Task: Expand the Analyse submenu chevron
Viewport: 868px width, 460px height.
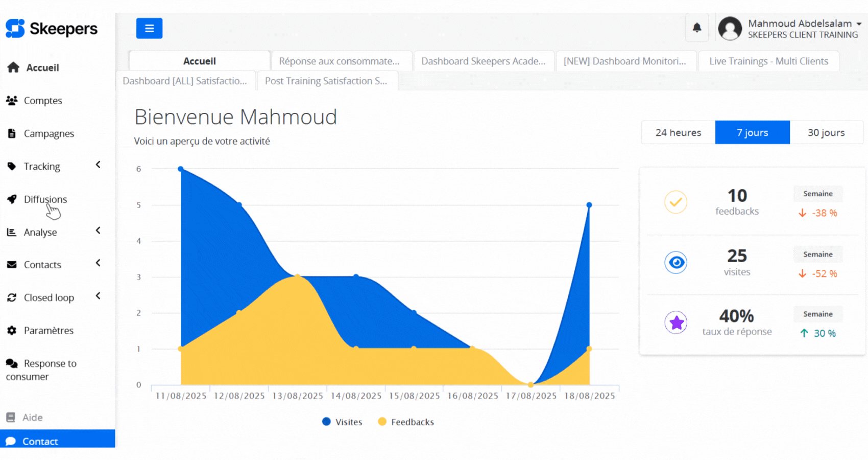Action: (98, 231)
